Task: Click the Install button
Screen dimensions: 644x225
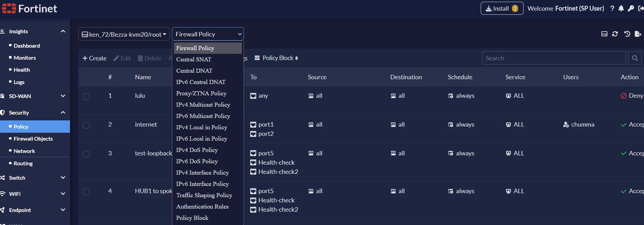Action: pyautogui.click(x=502, y=9)
